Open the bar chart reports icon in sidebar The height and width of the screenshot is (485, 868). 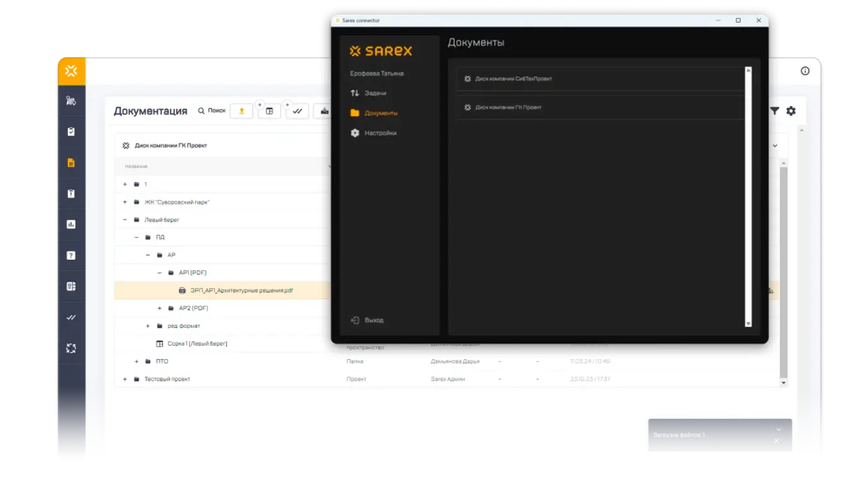click(x=71, y=225)
